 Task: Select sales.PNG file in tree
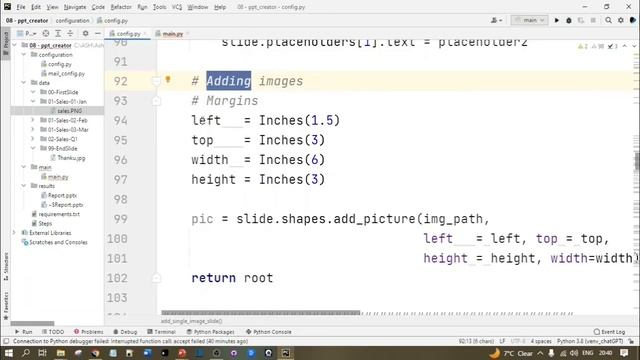67,111
